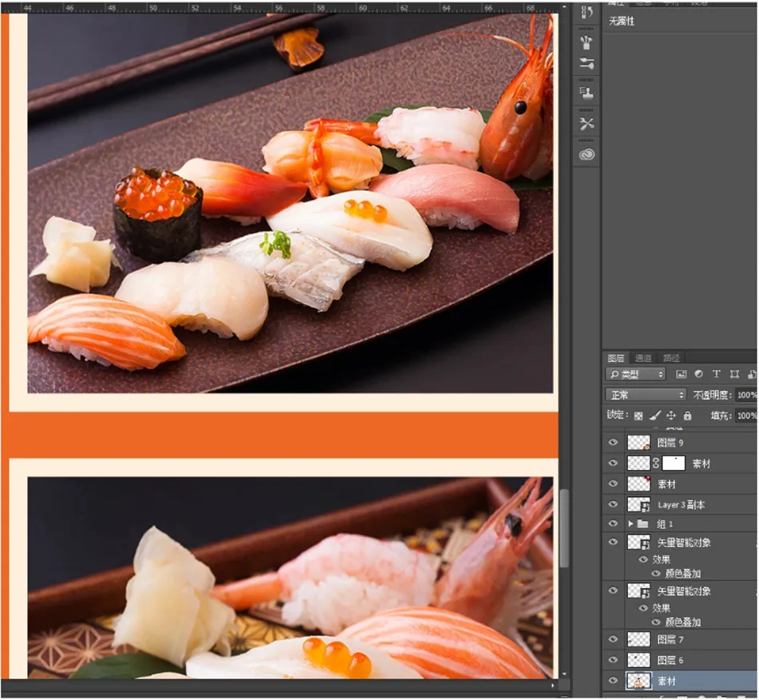Click the 填充 label
The width and height of the screenshot is (759, 700).
pos(721,416)
